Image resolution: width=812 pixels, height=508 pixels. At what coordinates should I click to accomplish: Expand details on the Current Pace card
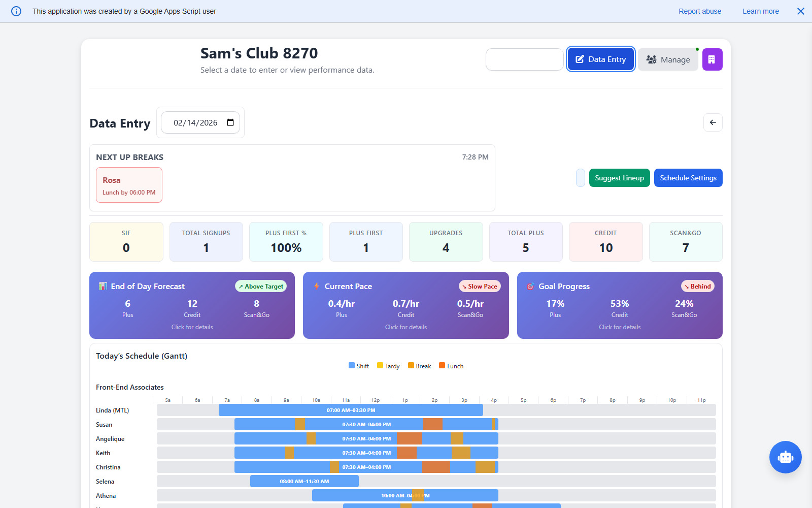pos(405,327)
